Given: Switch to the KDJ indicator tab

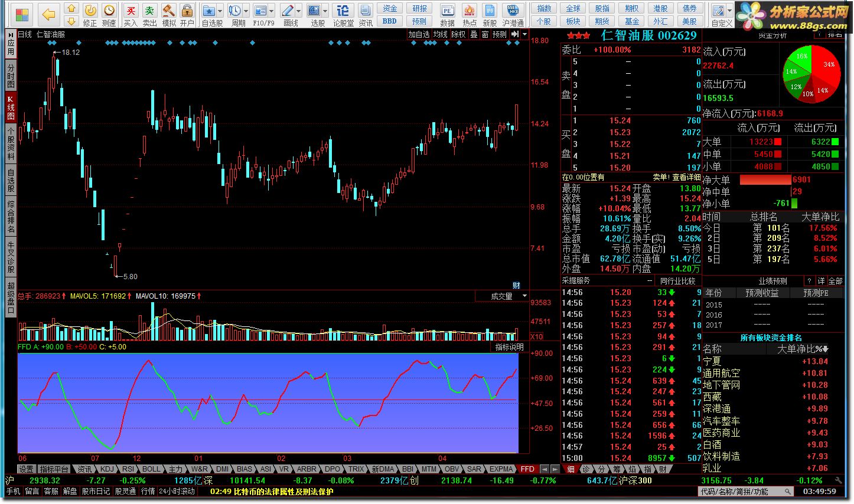Looking at the screenshot, I should coord(107,469).
